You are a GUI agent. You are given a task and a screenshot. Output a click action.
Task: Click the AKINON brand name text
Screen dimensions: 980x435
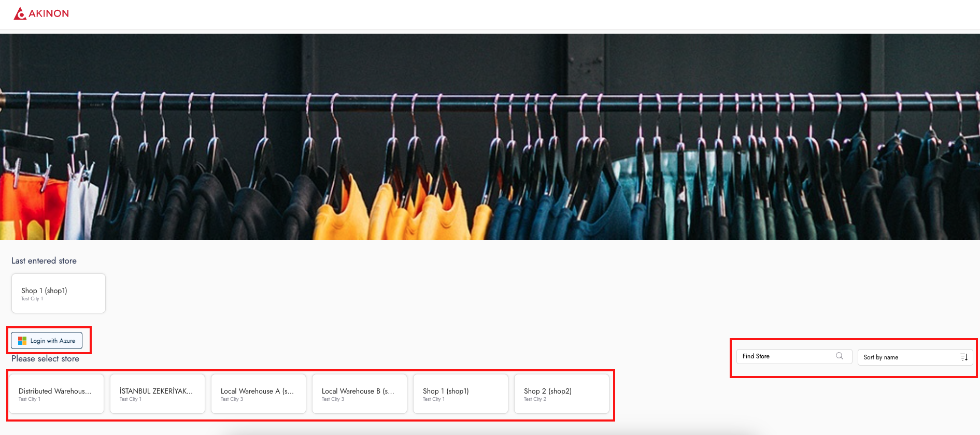49,13
